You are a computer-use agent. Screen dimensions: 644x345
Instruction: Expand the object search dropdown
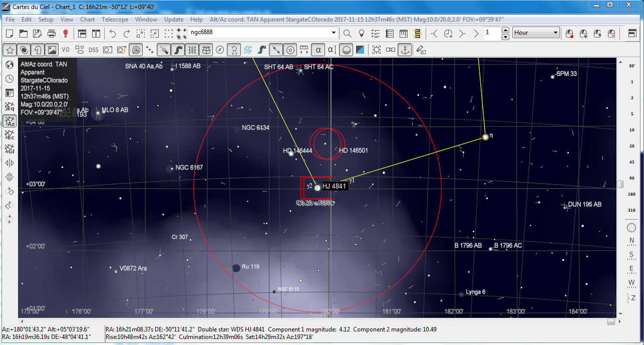[334, 33]
